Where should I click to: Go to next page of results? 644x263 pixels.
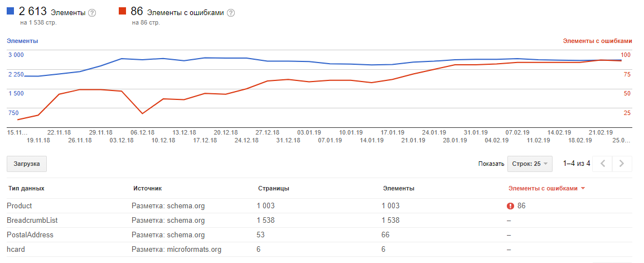pyautogui.click(x=622, y=164)
